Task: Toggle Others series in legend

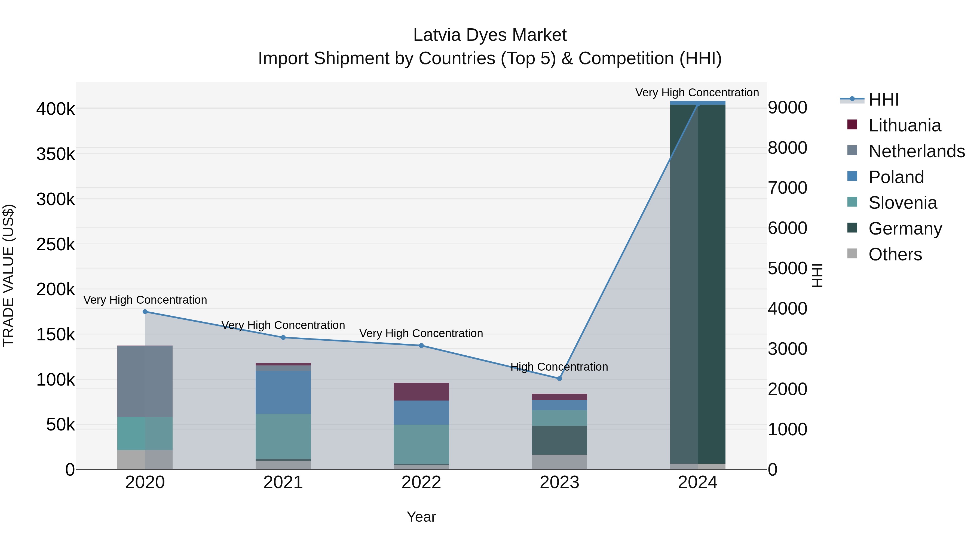Action: click(x=884, y=254)
